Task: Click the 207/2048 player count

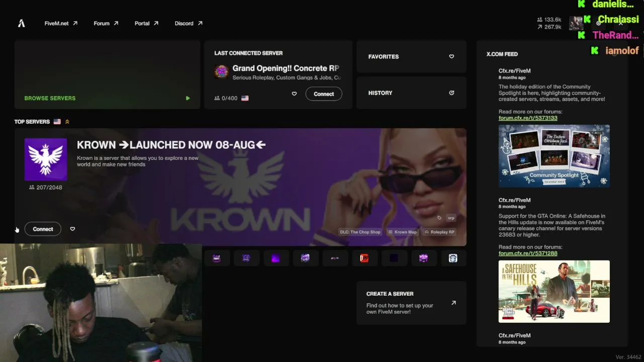Action: click(46, 188)
